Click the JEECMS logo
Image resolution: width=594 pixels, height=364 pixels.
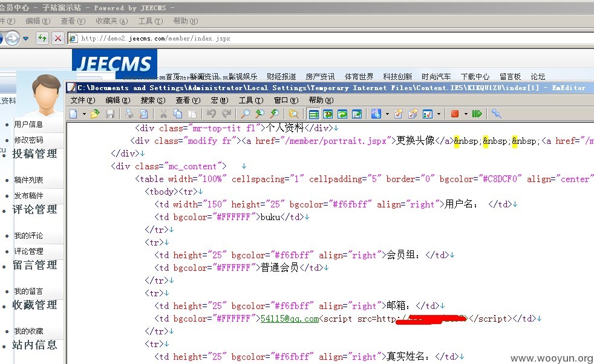point(114,63)
